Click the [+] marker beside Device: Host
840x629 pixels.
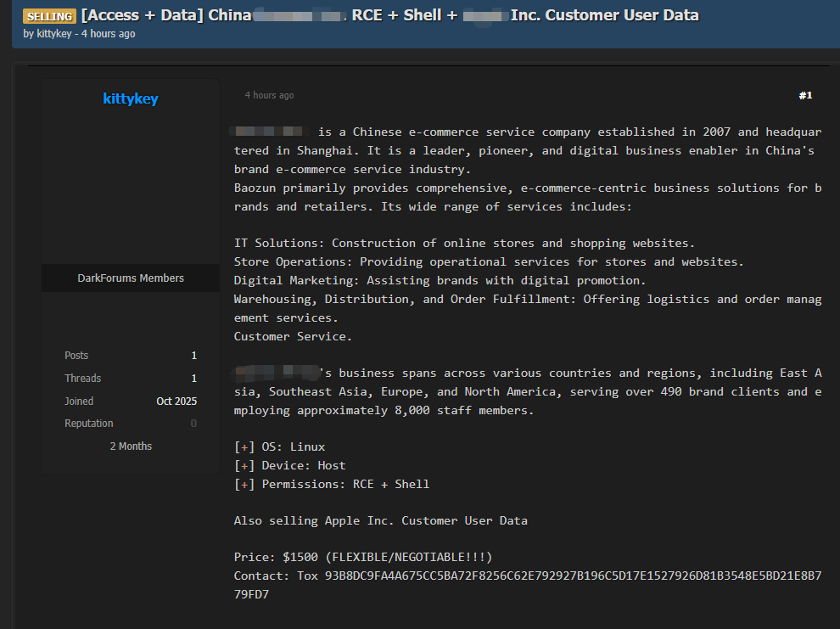[244, 465]
